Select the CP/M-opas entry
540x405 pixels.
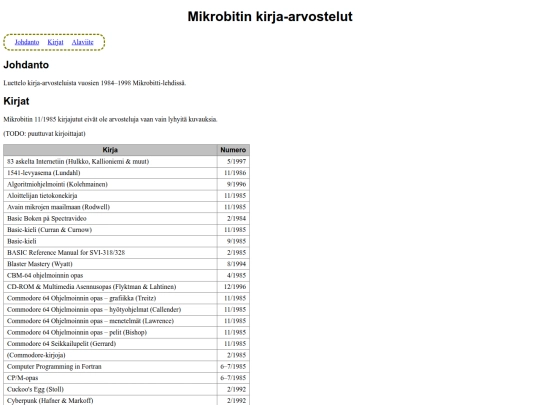pos(110,377)
